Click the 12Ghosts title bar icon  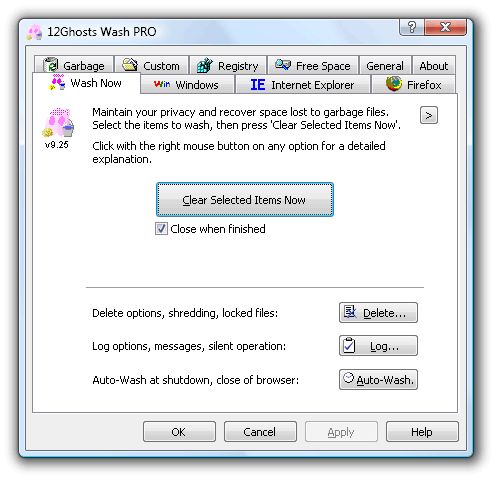pyautogui.click(x=35, y=32)
